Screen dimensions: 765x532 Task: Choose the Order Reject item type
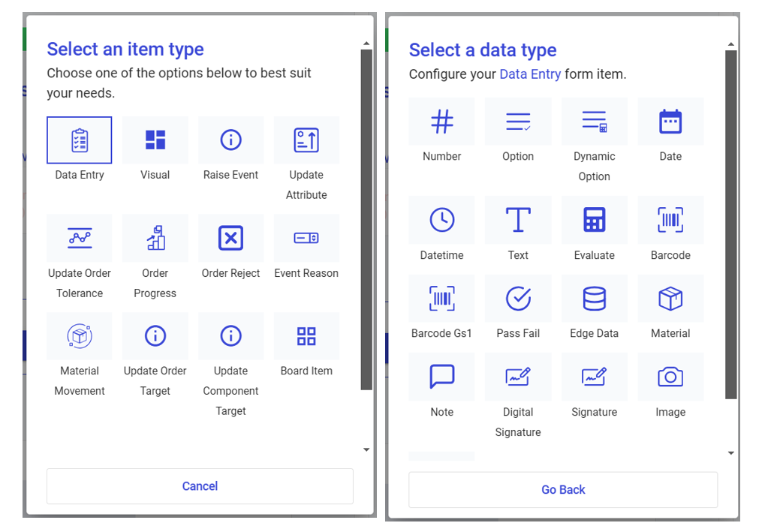pyautogui.click(x=230, y=239)
